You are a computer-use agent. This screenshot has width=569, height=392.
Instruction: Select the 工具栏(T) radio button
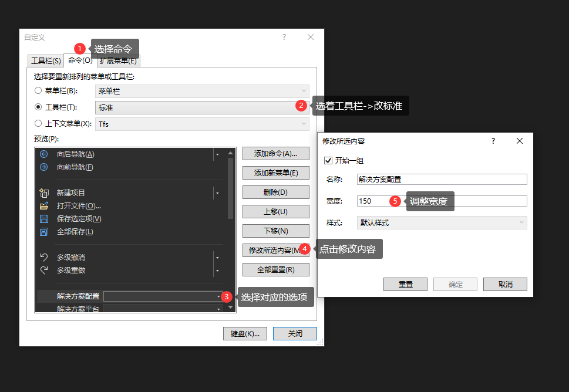tap(38, 107)
